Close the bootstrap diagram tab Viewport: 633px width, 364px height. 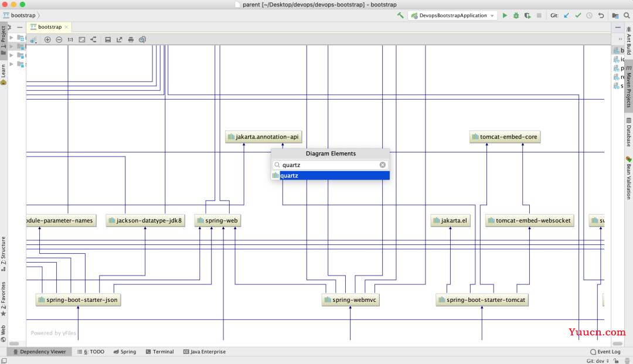click(x=66, y=27)
